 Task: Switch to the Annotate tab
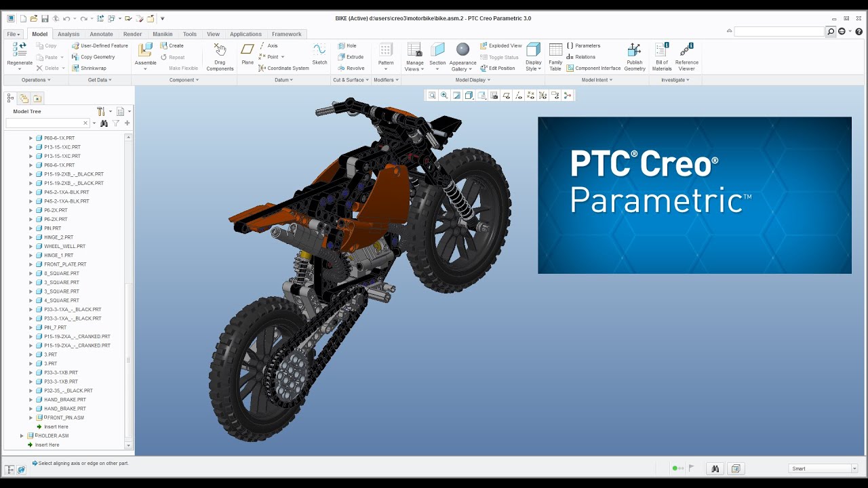[x=101, y=34]
